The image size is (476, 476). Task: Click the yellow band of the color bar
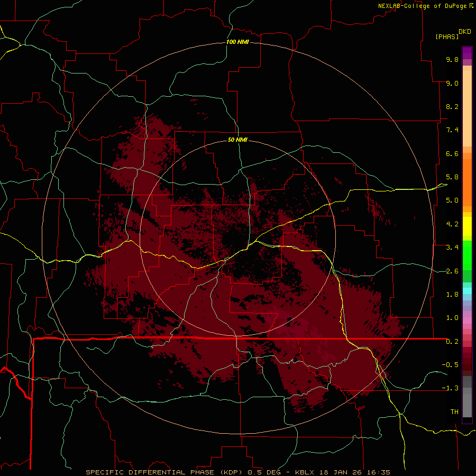[x=467, y=226]
